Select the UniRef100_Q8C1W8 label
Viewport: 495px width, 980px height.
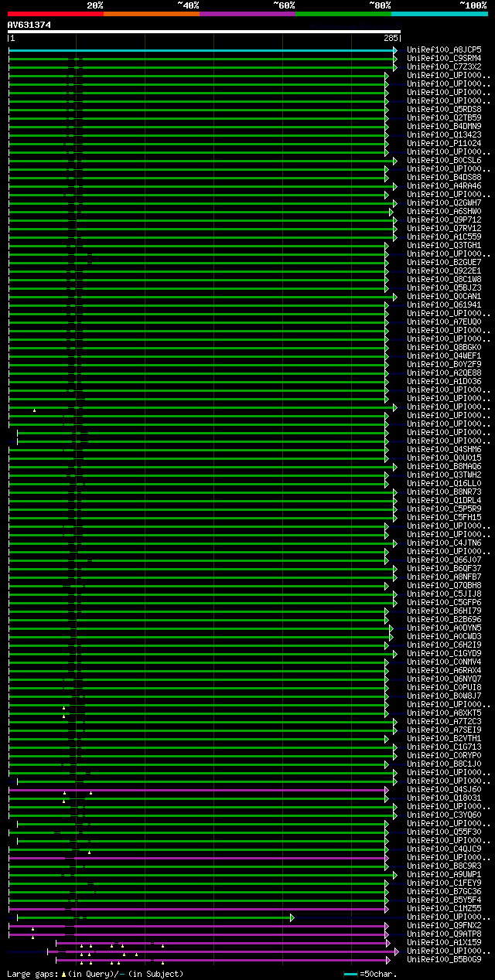pos(444,279)
